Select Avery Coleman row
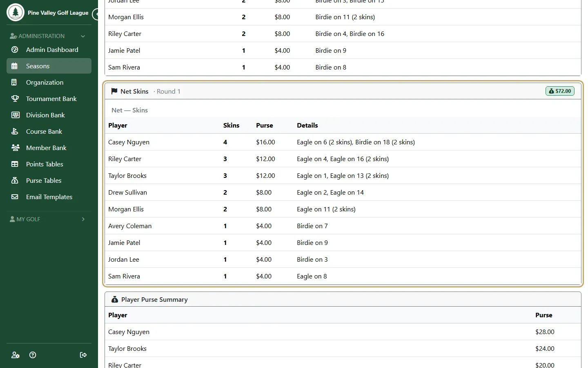This screenshot has height=368, width=588. tap(343, 226)
